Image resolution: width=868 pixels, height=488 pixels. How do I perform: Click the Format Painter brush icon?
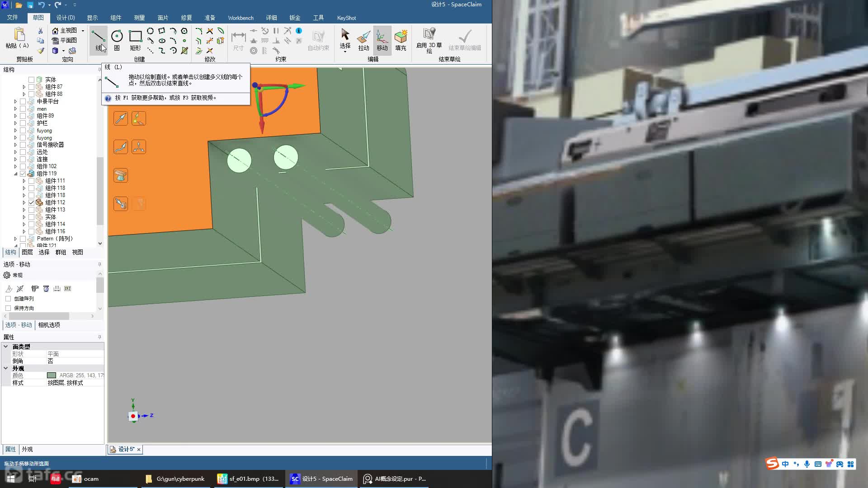click(x=40, y=51)
